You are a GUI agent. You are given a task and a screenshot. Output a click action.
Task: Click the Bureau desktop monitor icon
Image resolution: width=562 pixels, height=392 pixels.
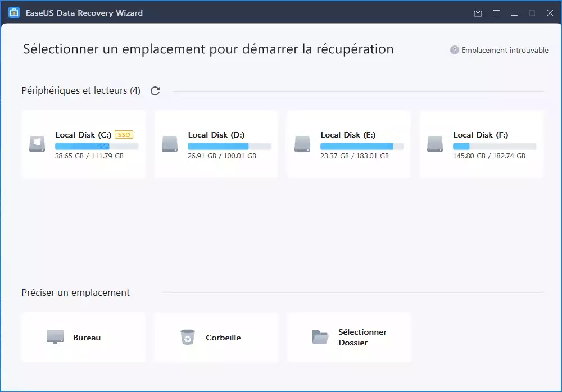55,337
